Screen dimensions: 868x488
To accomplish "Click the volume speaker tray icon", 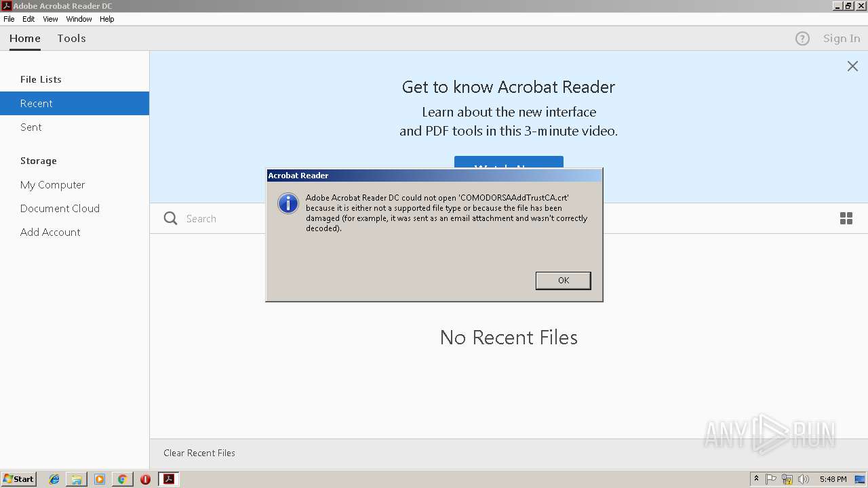I will point(804,479).
